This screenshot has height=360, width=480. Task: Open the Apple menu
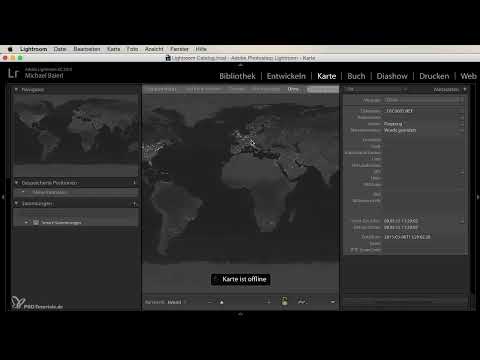coord(10,49)
